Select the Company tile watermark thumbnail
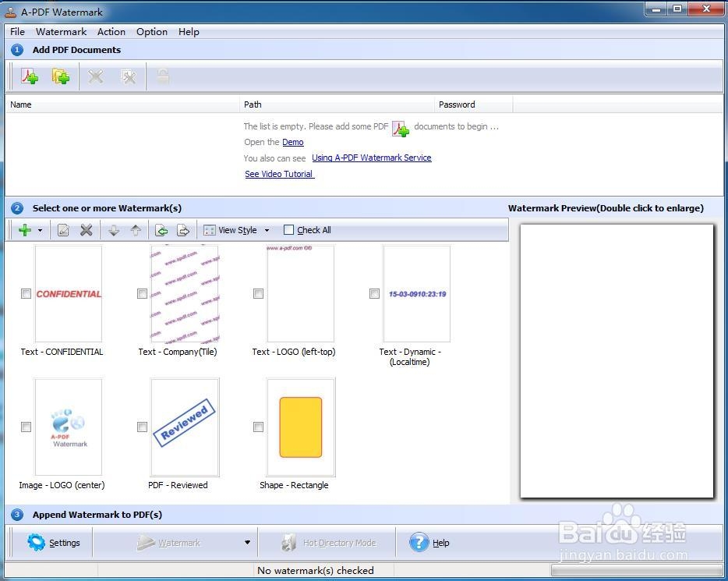 pos(184,294)
